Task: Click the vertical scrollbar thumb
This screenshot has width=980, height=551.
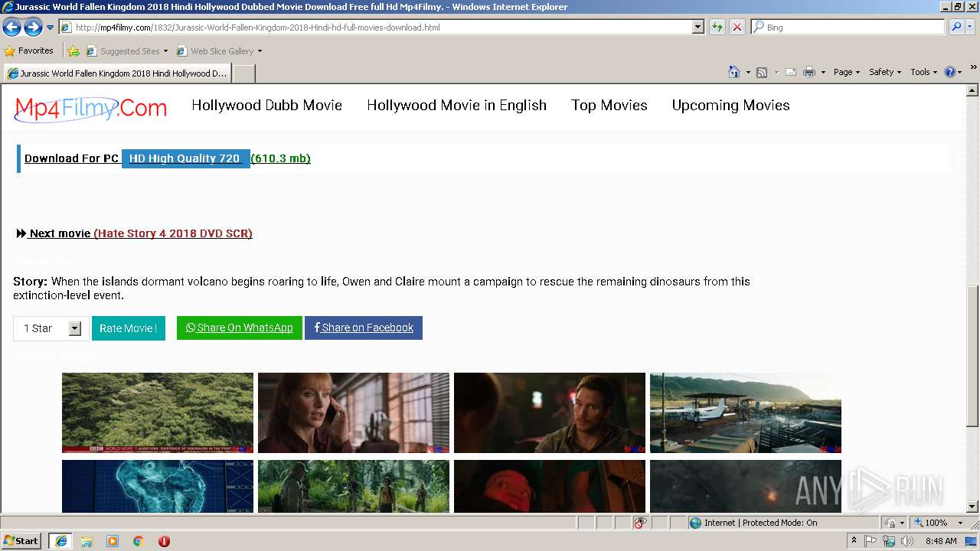Action: [972, 356]
